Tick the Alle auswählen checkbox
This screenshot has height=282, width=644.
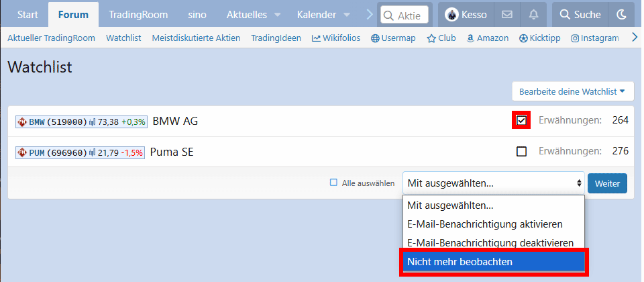pos(333,183)
